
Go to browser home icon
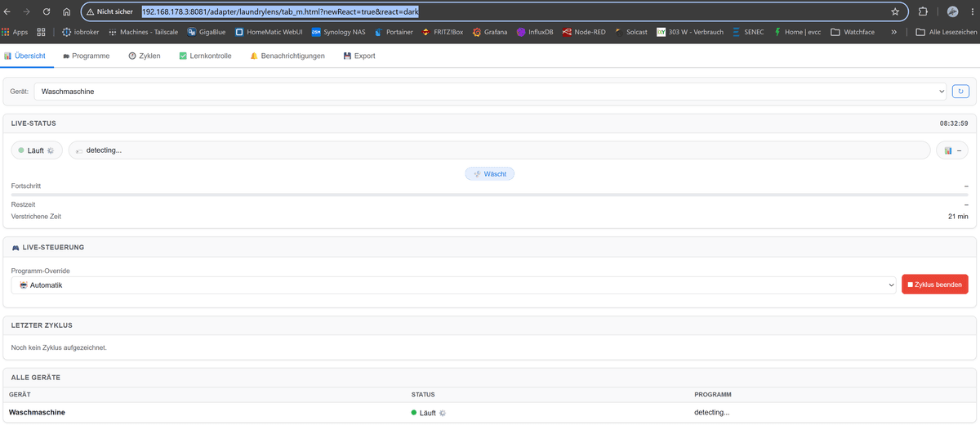point(67,12)
